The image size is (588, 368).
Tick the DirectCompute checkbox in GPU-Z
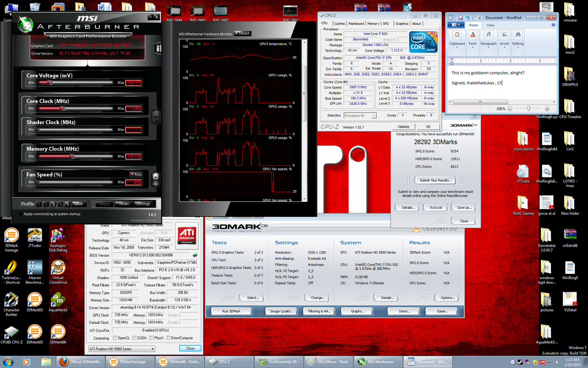(x=168, y=338)
